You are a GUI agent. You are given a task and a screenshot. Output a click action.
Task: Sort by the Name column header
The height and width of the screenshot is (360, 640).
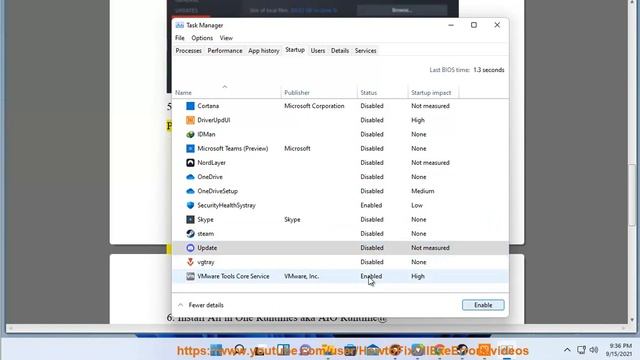[227, 93]
